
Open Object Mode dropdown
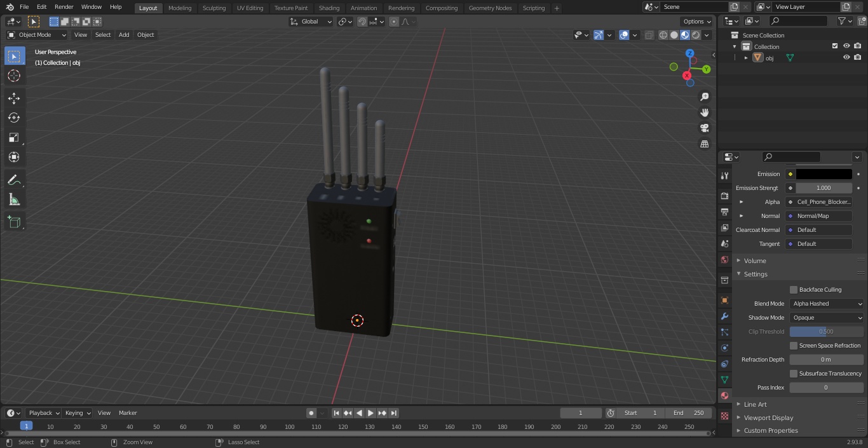click(x=36, y=35)
